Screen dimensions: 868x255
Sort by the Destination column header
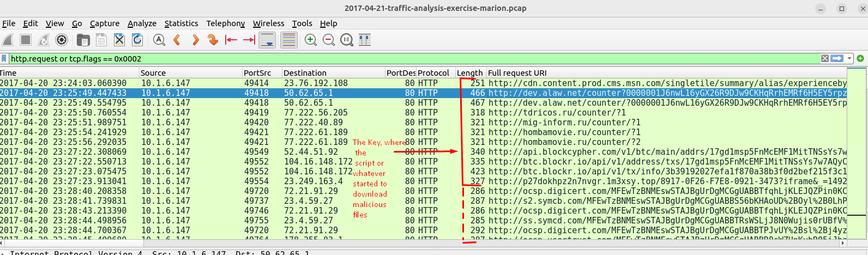[x=334, y=73]
